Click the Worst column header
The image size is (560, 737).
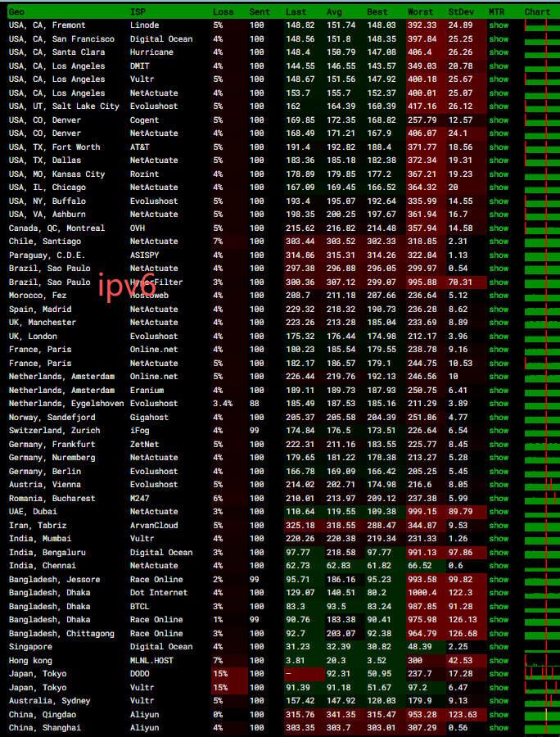(x=421, y=12)
